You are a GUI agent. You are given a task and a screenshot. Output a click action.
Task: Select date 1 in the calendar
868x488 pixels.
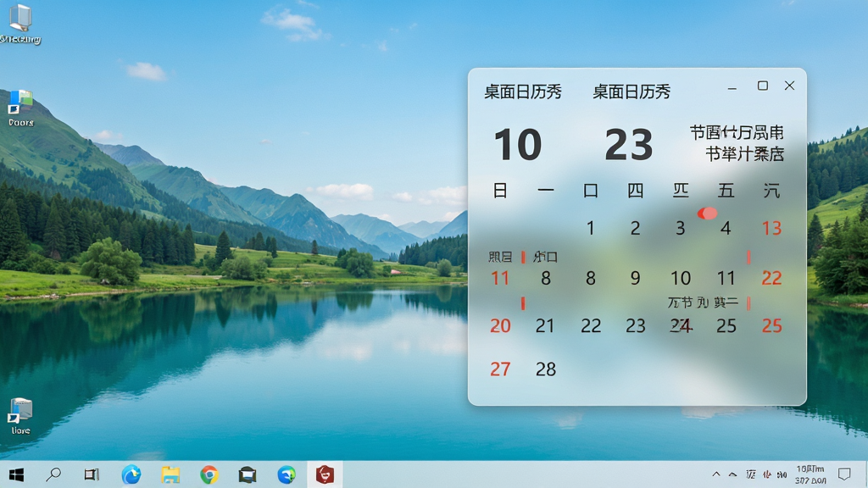[x=590, y=228]
